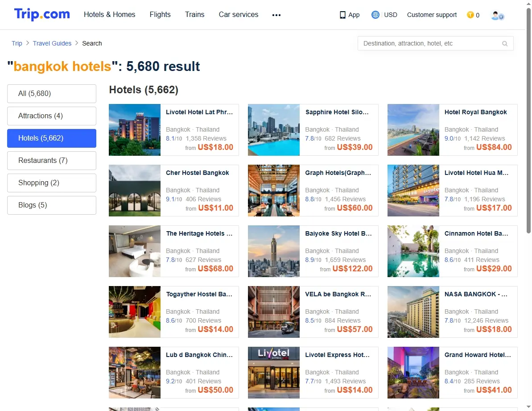Click Cher Hostel Bangkok title
The image size is (532, 411).
198,173
